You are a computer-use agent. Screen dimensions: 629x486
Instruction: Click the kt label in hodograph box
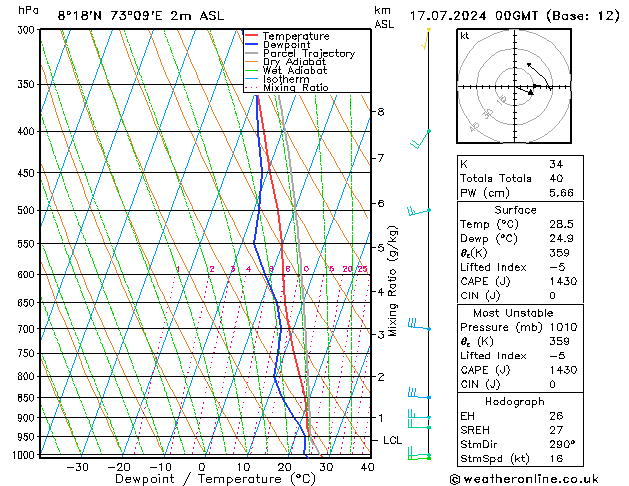tap(465, 36)
